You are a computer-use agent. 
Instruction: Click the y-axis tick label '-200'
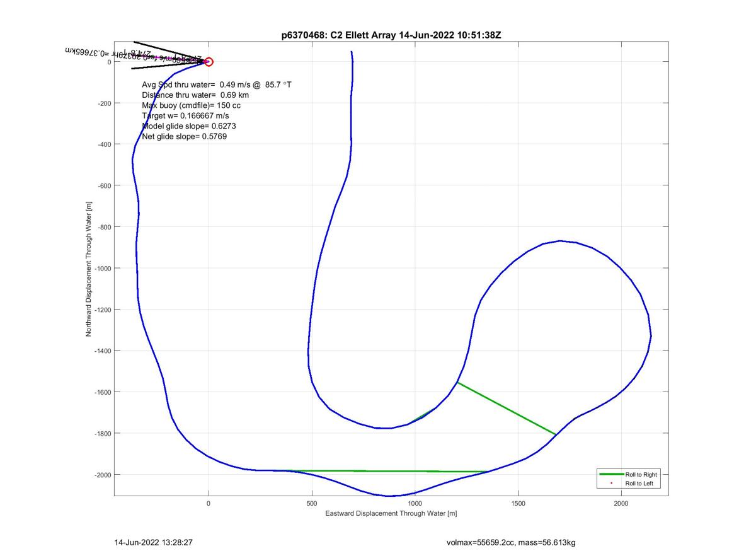103,103
